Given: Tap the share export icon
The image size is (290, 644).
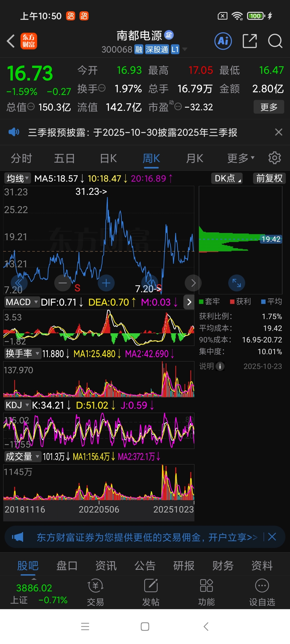Looking at the screenshot, I should tap(250, 41).
